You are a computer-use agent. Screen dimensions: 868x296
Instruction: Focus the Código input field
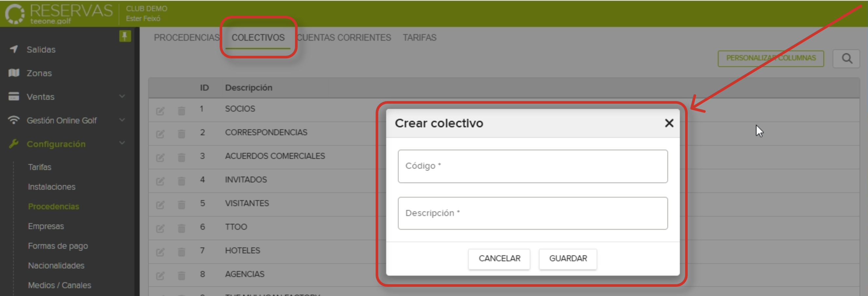point(533,166)
